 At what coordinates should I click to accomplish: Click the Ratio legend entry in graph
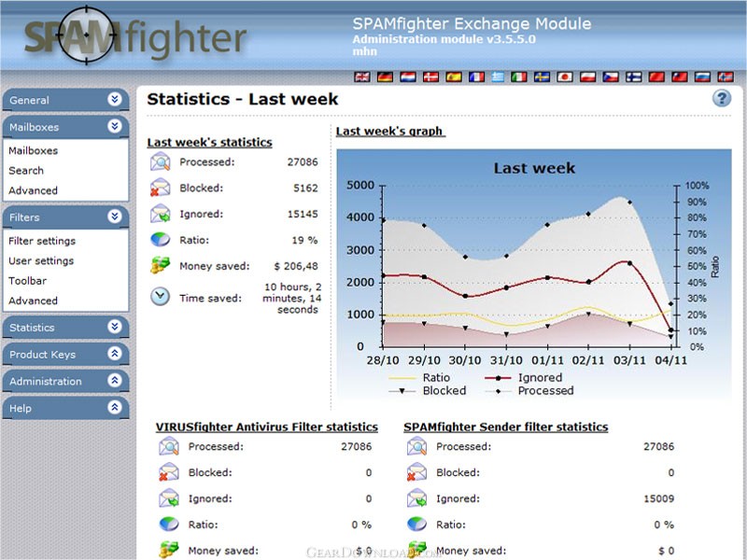[419, 378]
